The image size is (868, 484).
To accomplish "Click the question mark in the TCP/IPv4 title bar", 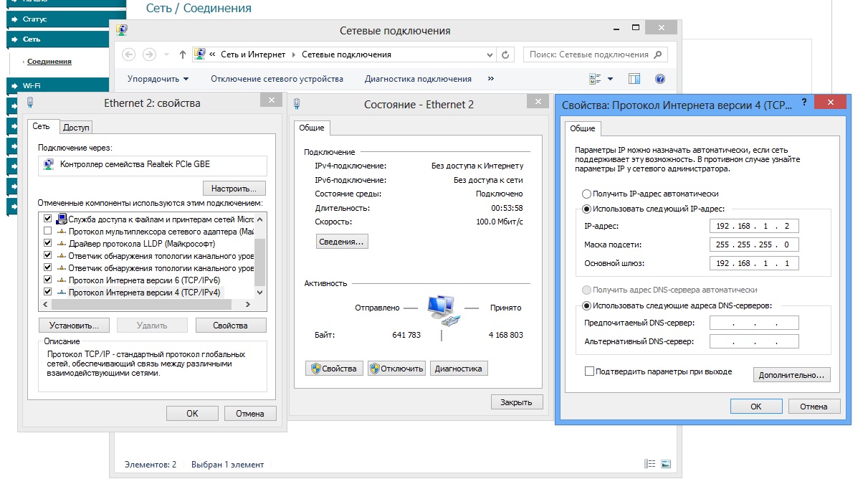I will (803, 103).
